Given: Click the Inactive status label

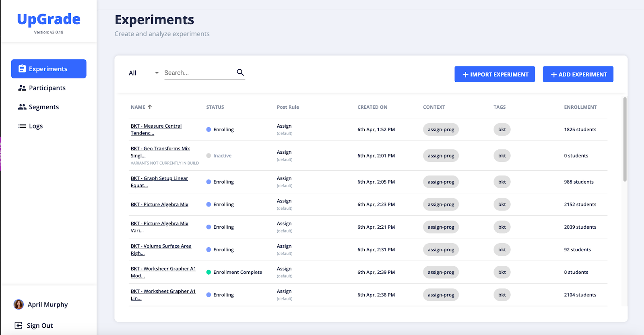Looking at the screenshot, I should (x=222, y=156).
